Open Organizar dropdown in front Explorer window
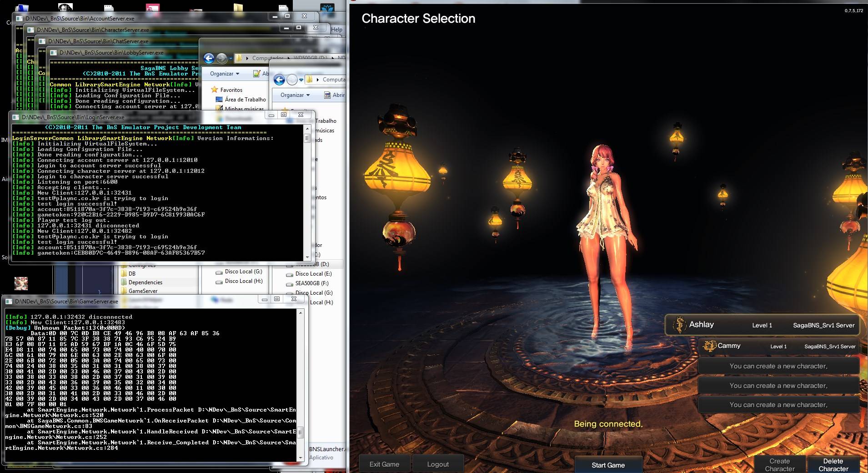 [295, 95]
